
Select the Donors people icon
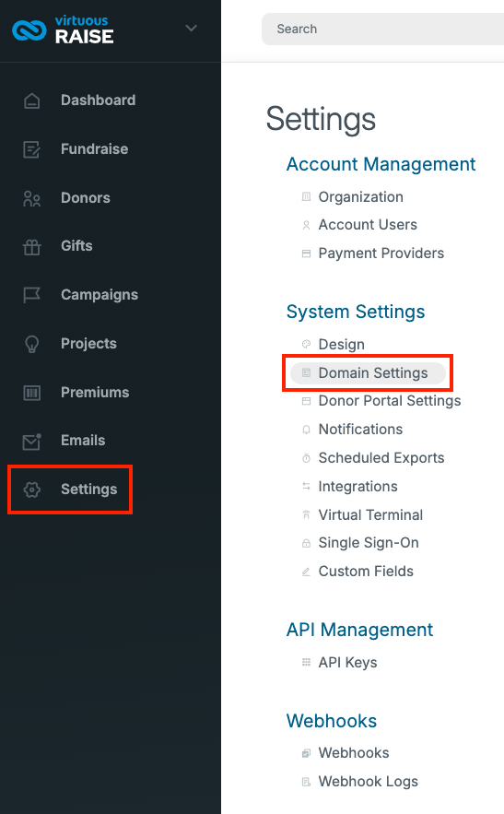31,198
